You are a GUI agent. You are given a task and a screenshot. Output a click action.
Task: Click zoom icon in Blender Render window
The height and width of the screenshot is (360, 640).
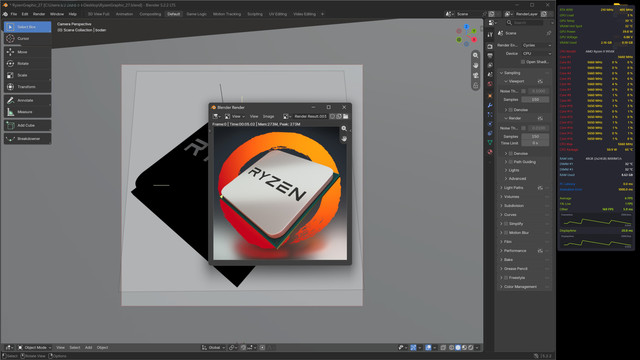pos(344,129)
